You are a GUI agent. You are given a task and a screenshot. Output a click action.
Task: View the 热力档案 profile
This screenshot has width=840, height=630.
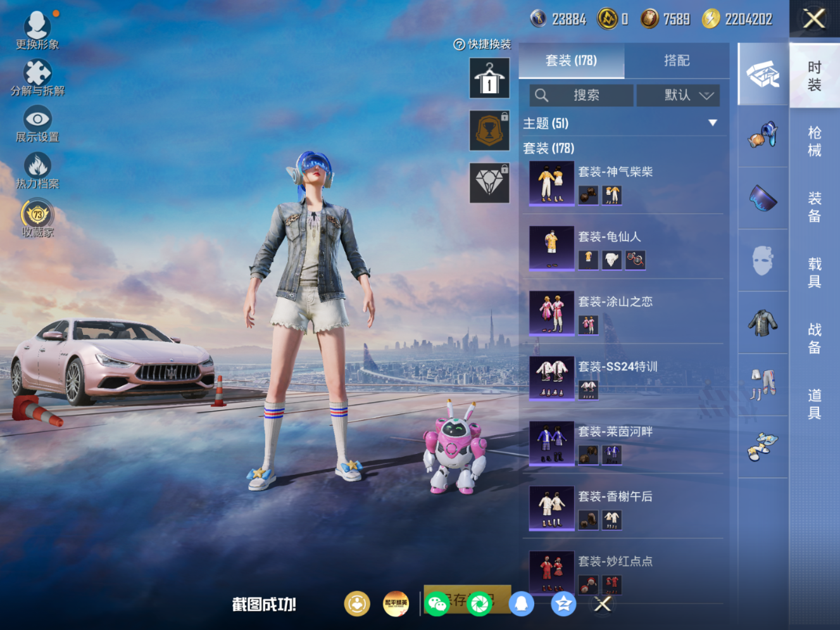coord(37,167)
